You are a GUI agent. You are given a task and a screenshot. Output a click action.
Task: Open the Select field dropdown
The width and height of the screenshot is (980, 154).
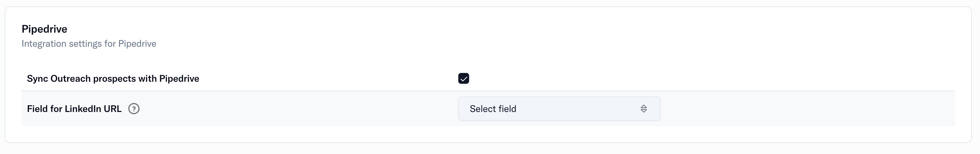pos(559,109)
